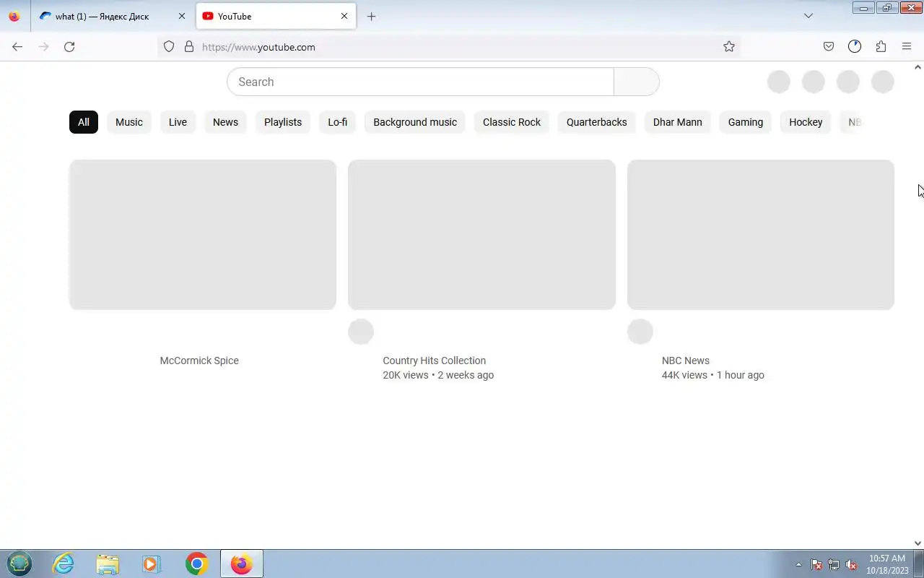
Task: Click the Firefox taskbar button
Action: tap(242, 564)
